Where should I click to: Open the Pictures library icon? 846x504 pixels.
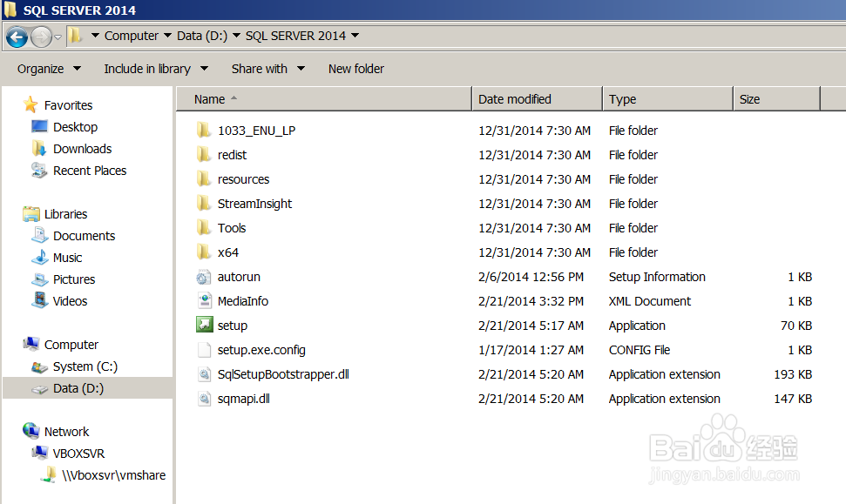coord(39,279)
